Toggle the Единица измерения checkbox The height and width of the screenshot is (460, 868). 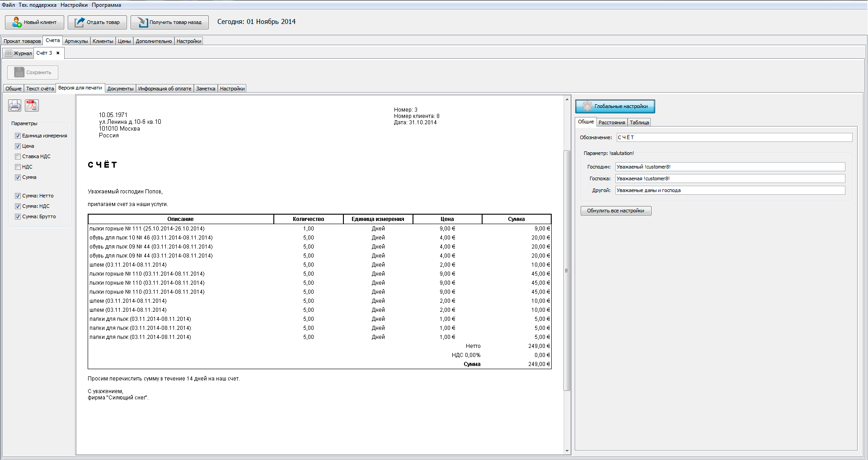point(18,136)
